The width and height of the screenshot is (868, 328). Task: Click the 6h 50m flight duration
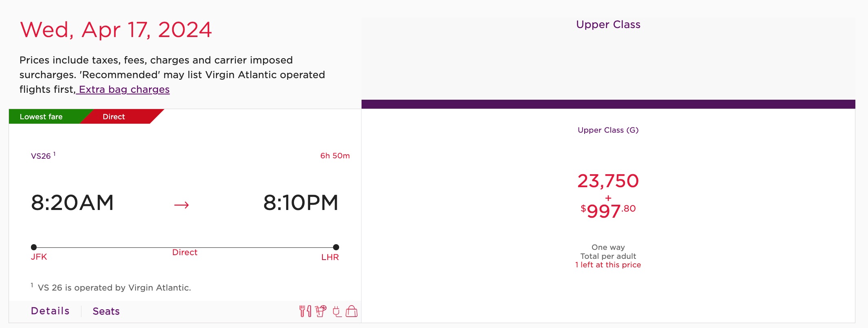(x=334, y=155)
